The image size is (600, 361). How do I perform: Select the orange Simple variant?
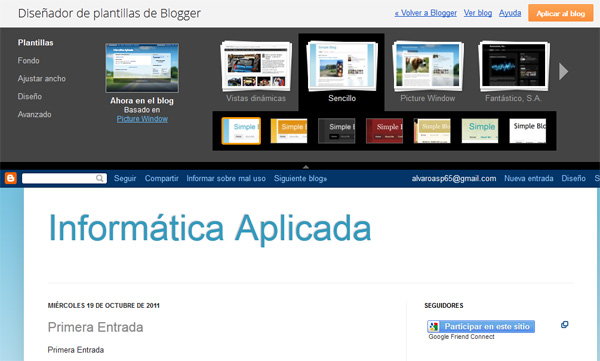(289, 131)
